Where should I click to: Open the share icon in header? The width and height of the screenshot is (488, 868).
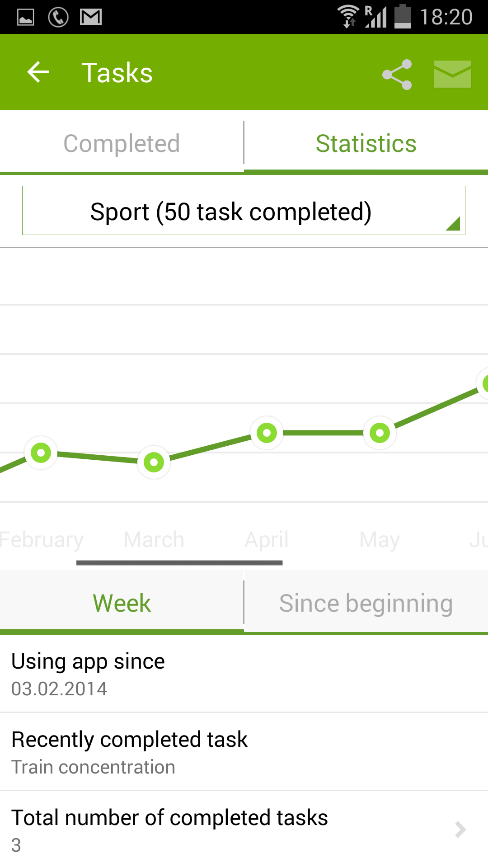[x=397, y=74]
